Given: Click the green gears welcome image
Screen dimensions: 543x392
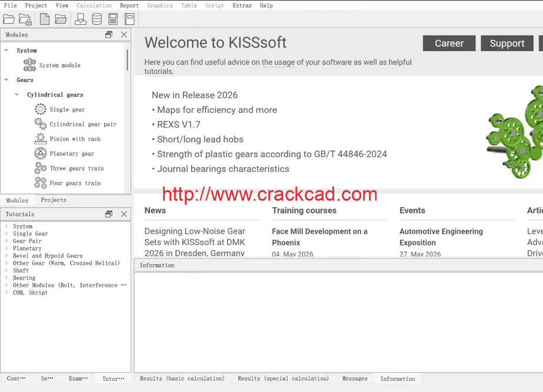Looking at the screenshot, I should point(515,132).
